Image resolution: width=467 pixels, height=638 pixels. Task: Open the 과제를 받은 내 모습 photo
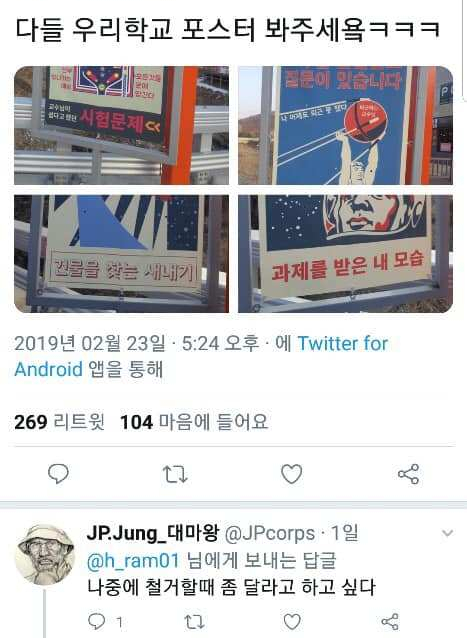(x=345, y=253)
